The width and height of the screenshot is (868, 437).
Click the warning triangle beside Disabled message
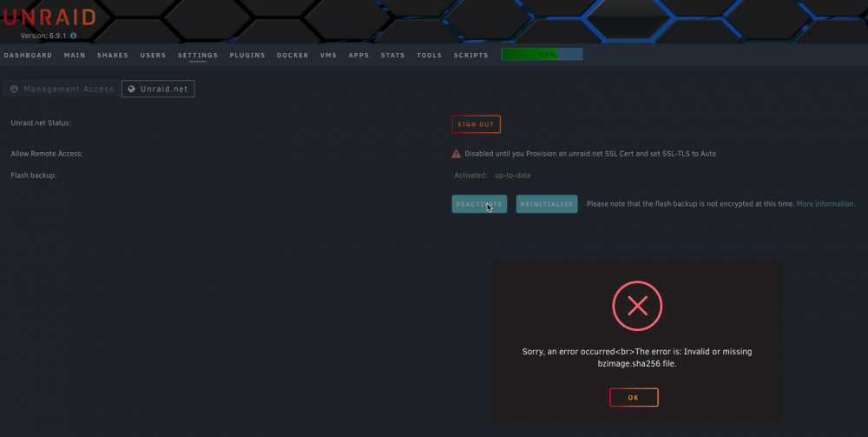pos(457,154)
